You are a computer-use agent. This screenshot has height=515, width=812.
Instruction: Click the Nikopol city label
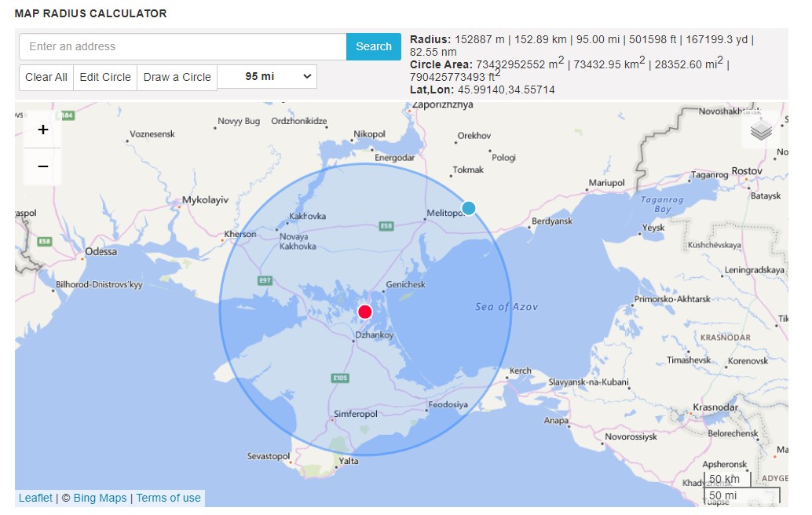369,134
